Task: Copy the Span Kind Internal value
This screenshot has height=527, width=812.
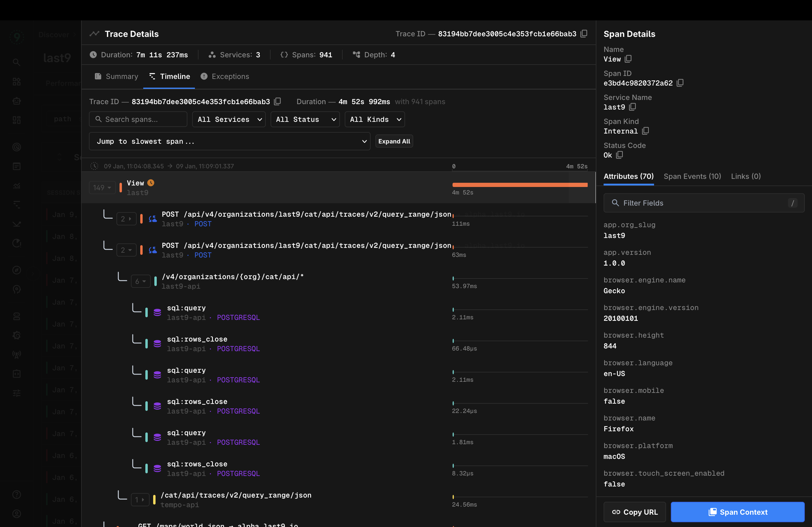Action: tap(645, 131)
